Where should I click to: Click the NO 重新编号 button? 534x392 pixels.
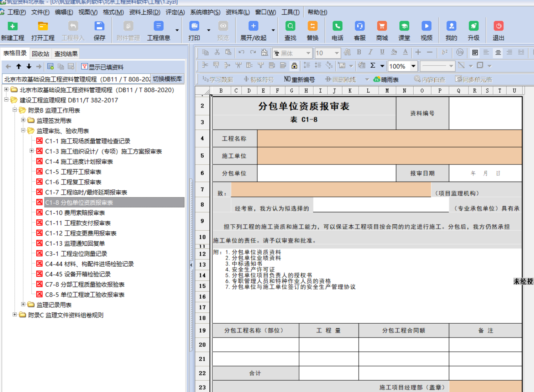pos(299,79)
